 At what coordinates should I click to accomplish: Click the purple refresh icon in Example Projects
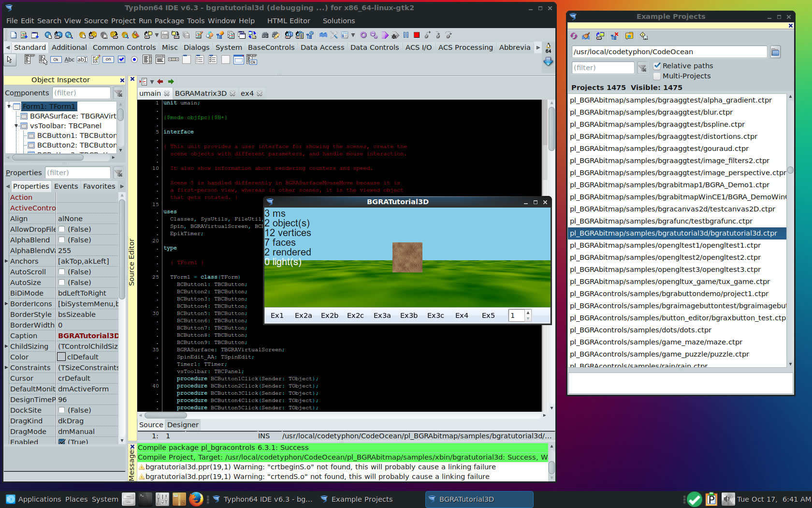coord(574,36)
